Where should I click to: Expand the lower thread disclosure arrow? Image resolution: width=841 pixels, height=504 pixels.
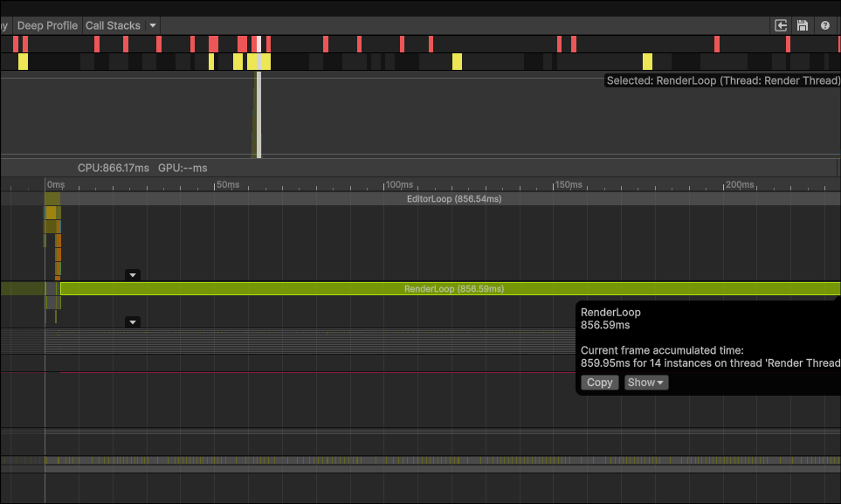pos(132,321)
